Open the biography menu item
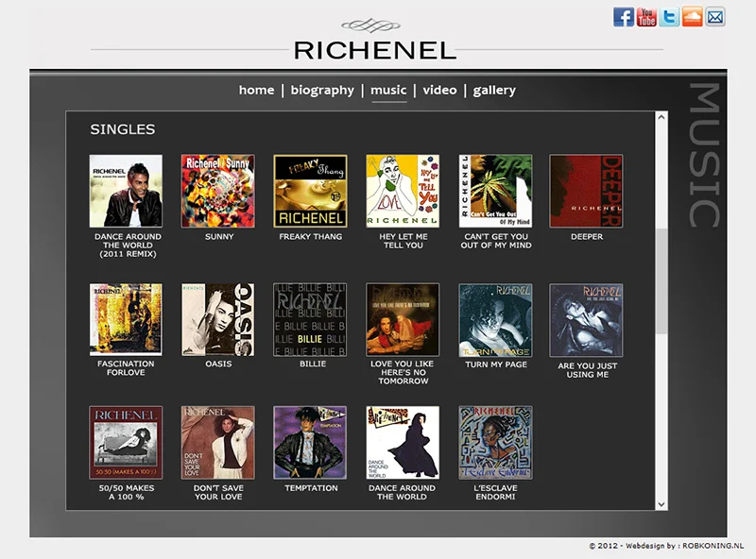This screenshot has width=756, height=559. (x=322, y=91)
